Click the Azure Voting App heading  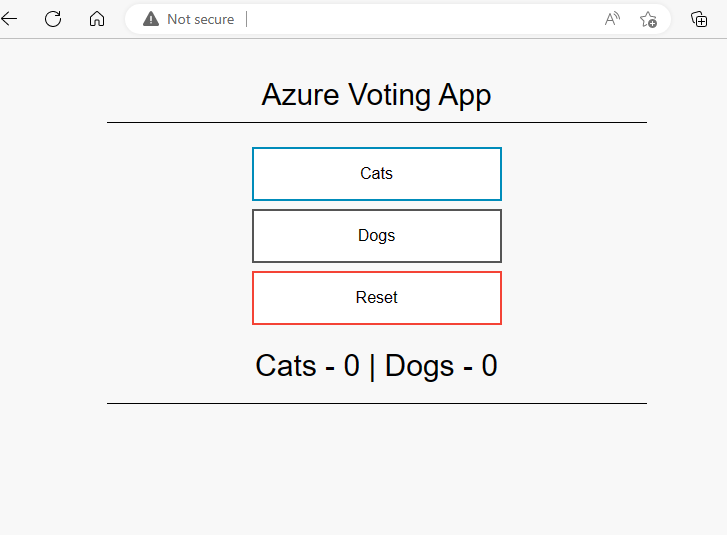(x=376, y=95)
